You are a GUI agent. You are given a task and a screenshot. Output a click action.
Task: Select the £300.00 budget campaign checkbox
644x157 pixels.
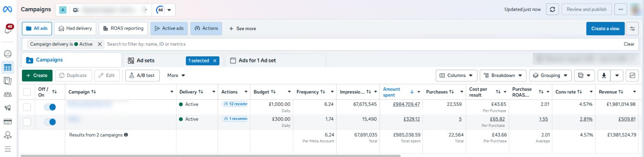27,122
